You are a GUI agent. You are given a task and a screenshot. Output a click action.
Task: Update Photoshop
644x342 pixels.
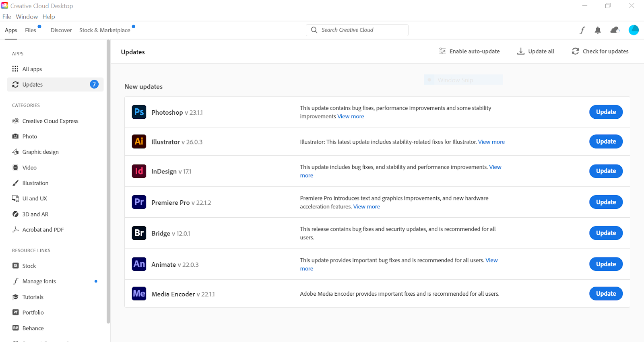[x=606, y=112]
